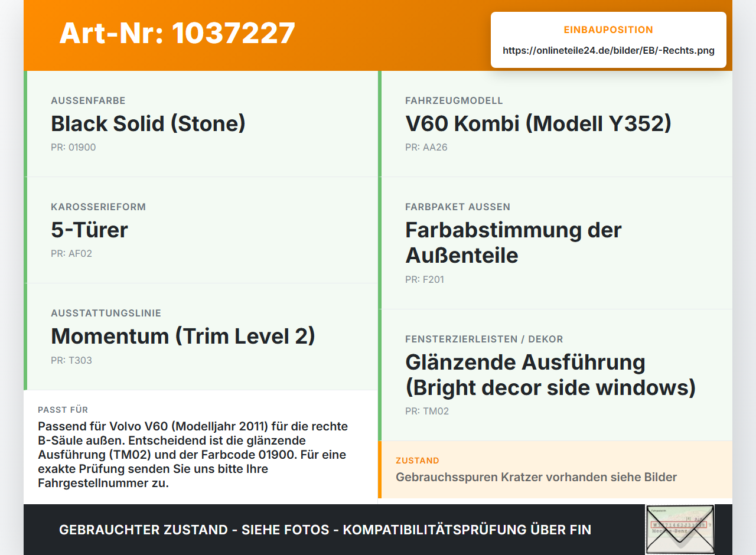Click the ZUSTAND label

coord(418,461)
